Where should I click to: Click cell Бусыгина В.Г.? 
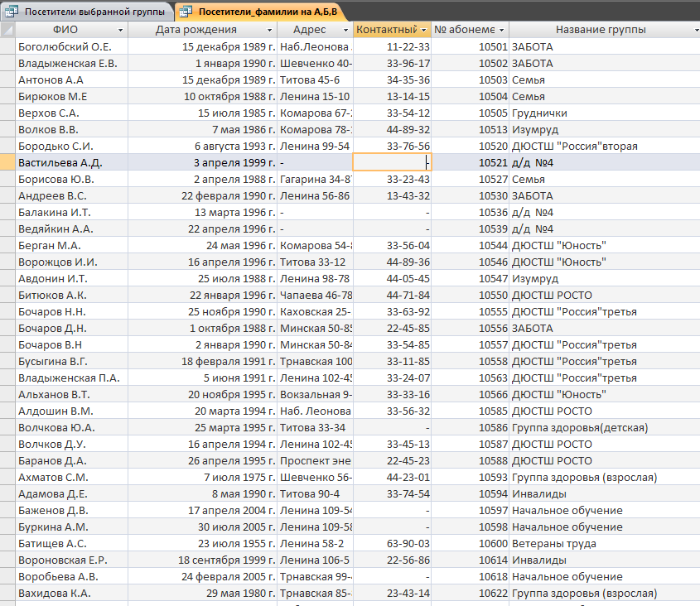pyautogui.click(x=71, y=362)
